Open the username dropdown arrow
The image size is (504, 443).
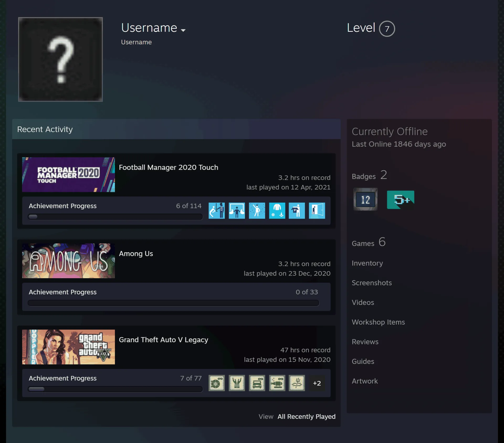click(183, 30)
